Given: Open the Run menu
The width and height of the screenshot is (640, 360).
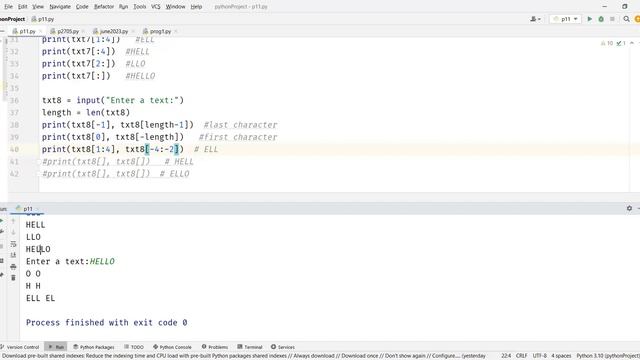Looking at the screenshot, I should click(123, 7).
